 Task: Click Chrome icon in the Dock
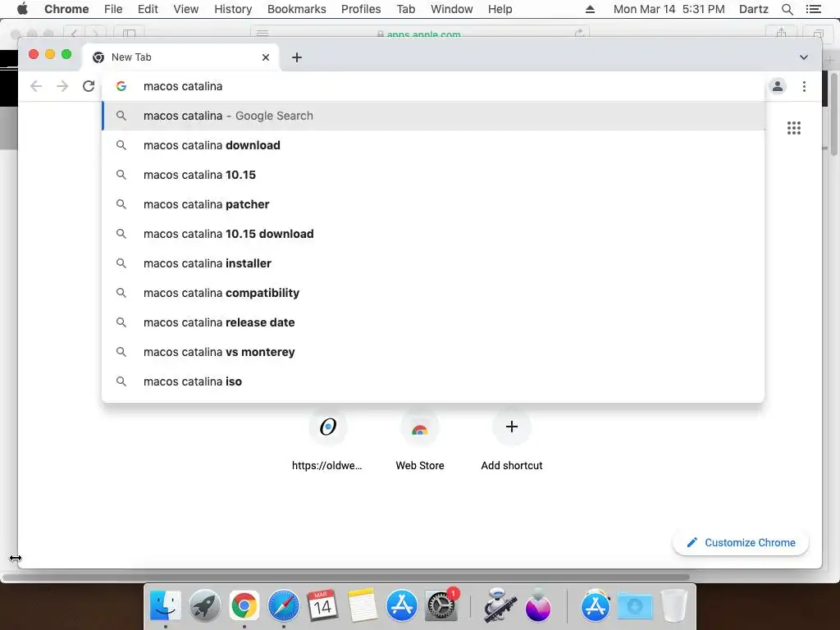click(244, 606)
